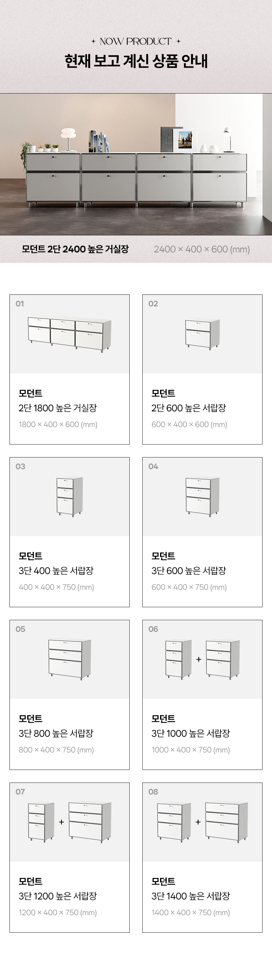
Task: Click the 2400 × 400 × 600 (mm) size text
Action: point(202,249)
